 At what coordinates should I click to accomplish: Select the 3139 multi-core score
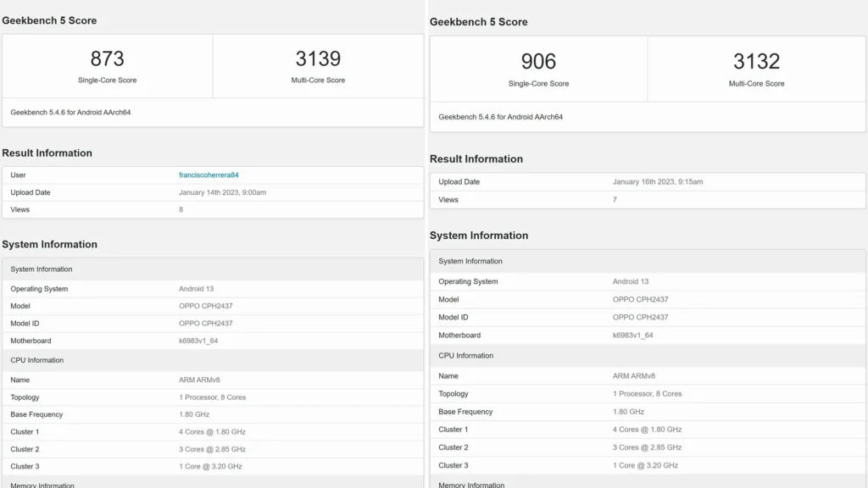pyautogui.click(x=319, y=58)
